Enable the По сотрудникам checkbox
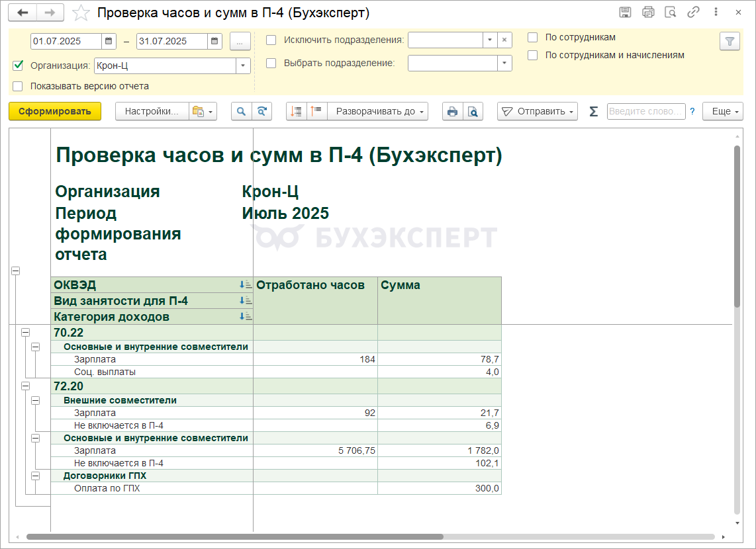 click(x=533, y=38)
